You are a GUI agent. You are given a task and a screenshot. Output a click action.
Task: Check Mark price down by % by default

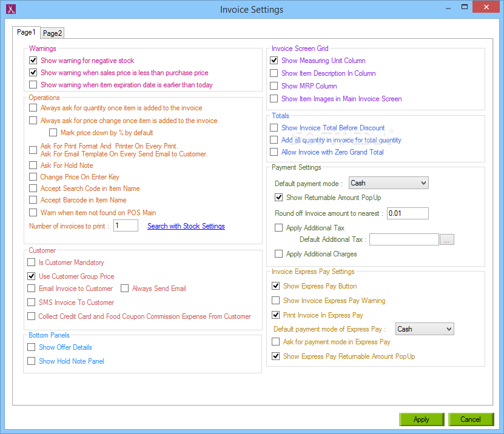tap(53, 133)
